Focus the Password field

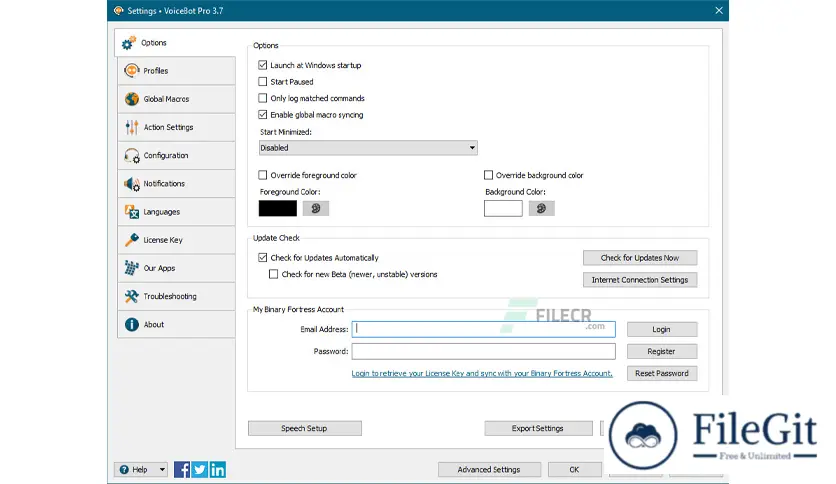click(x=484, y=351)
